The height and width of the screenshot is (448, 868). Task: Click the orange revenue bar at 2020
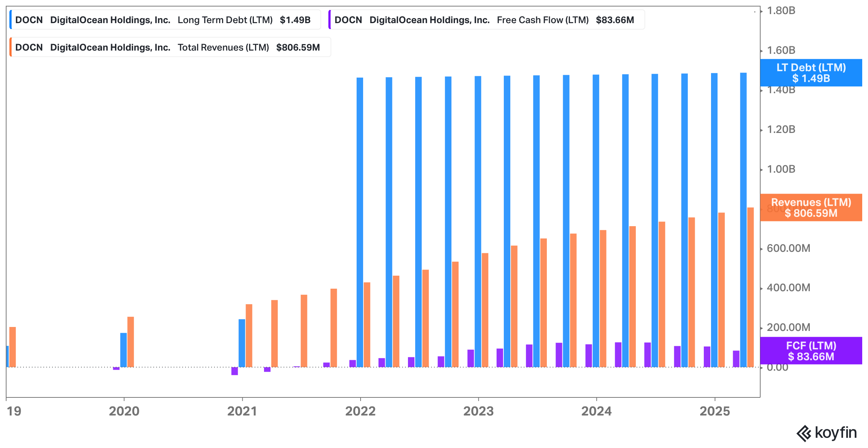click(x=131, y=342)
